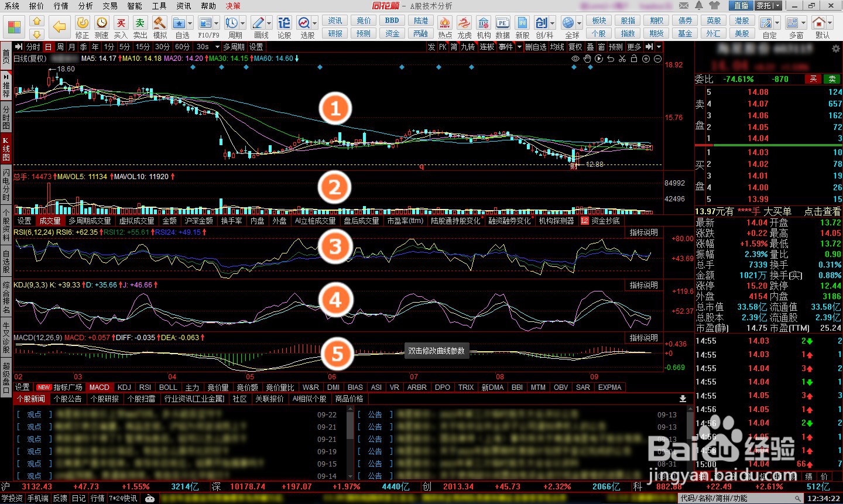Toggle the 九转 indicator button
The image size is (843, 504).
(468, 47)
